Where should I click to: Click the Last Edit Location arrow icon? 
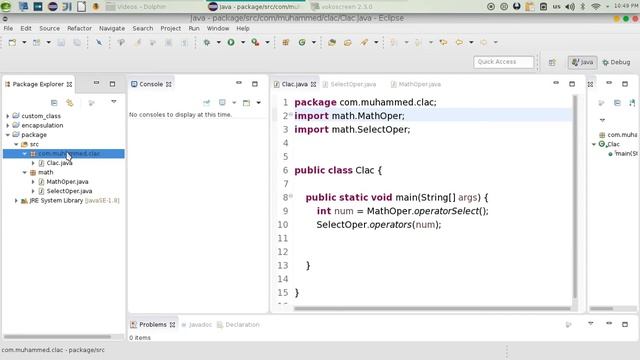pos(443,42)
